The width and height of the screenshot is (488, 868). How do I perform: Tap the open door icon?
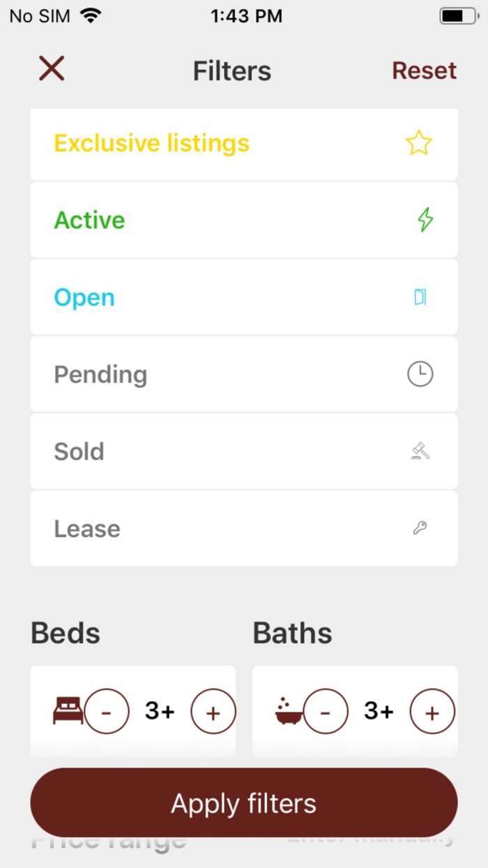420,297
